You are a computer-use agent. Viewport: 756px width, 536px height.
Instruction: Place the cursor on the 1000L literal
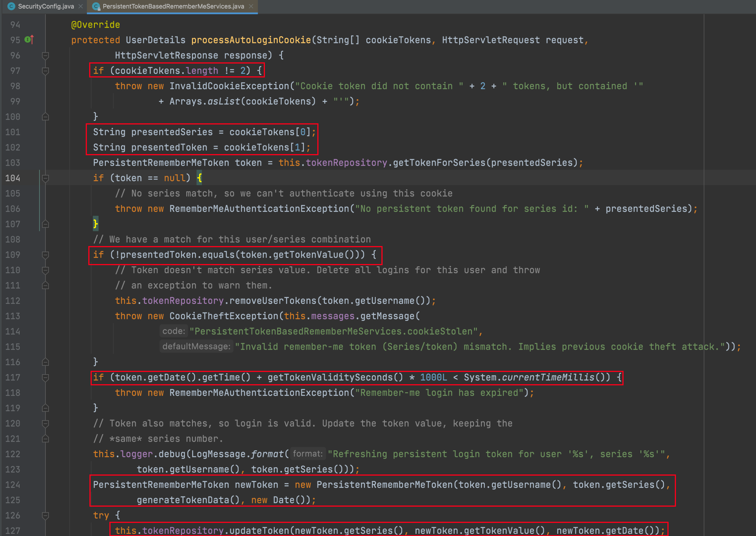pos(433,377)
